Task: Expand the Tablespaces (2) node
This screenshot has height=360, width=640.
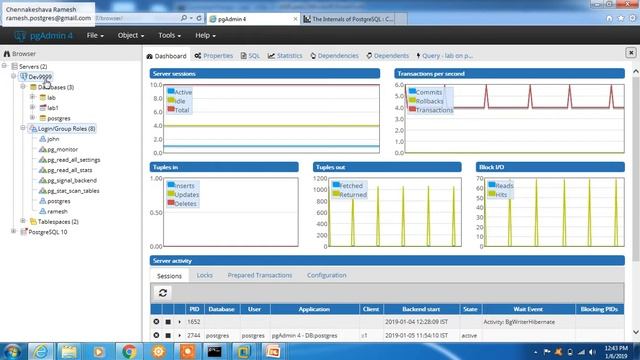Action: pyautogui.click(x=23, y=221)
